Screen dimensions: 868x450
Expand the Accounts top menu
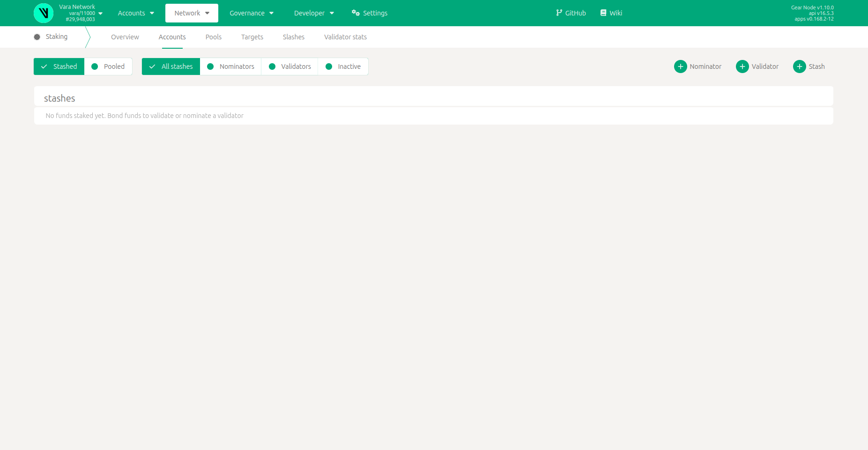pos(136,13)
